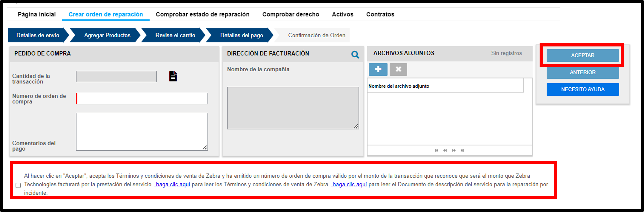The image size is (644, 212).
Task: Click the ANTERIOR button
Action: click(x=583, y=72)
